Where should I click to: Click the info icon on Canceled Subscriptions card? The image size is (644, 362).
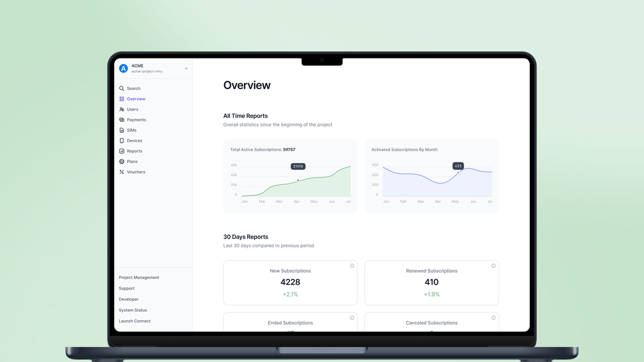coord(493,317)
